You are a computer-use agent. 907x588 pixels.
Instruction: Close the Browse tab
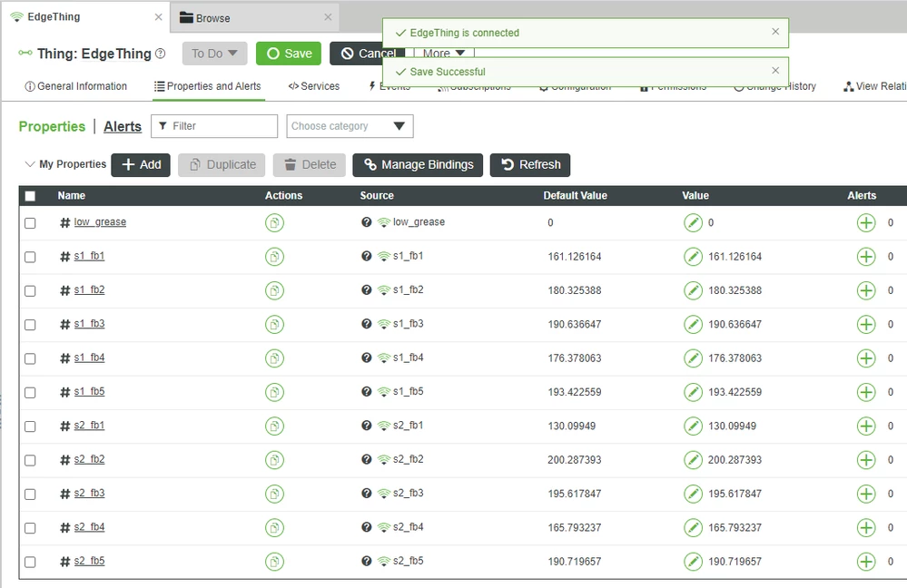[328, 17]
